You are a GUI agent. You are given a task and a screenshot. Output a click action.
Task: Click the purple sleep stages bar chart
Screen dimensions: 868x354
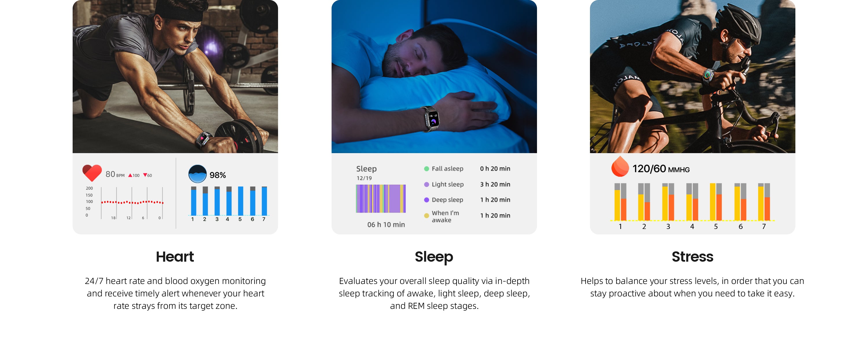(x=381, y=199)
